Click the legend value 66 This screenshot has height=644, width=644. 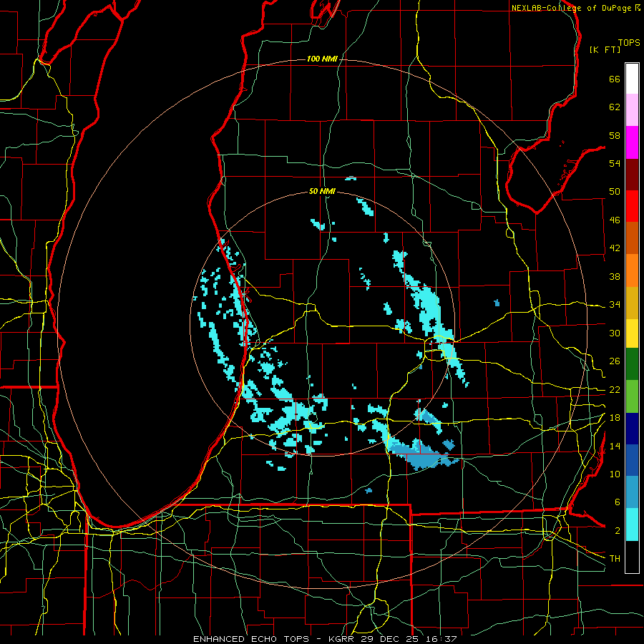click(x=615, y=79)
